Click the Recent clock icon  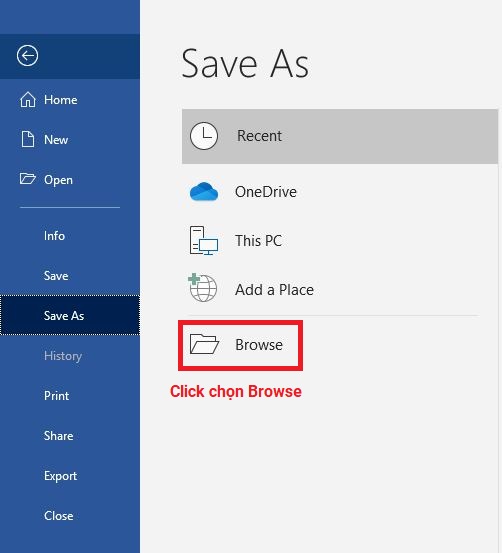[204, 136]
